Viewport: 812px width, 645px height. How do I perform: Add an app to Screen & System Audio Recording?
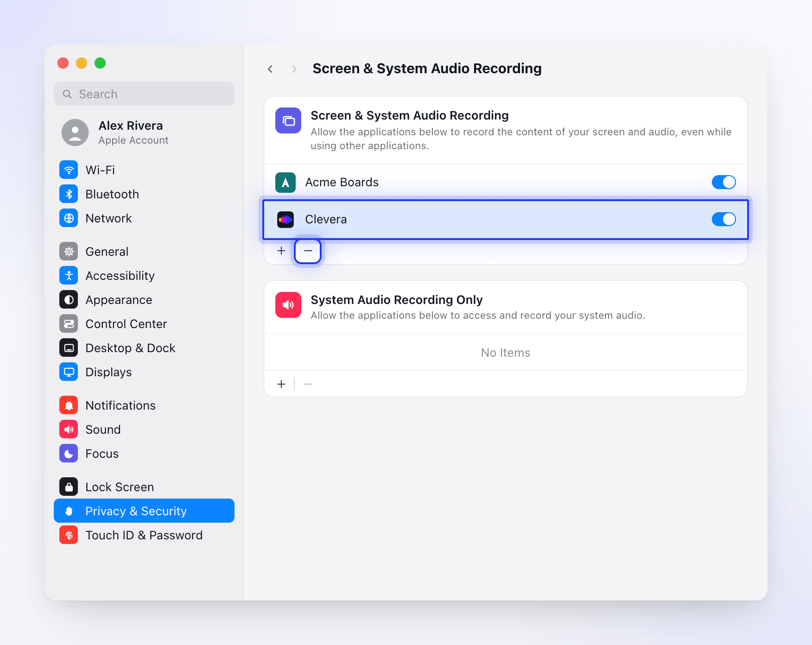281,251
